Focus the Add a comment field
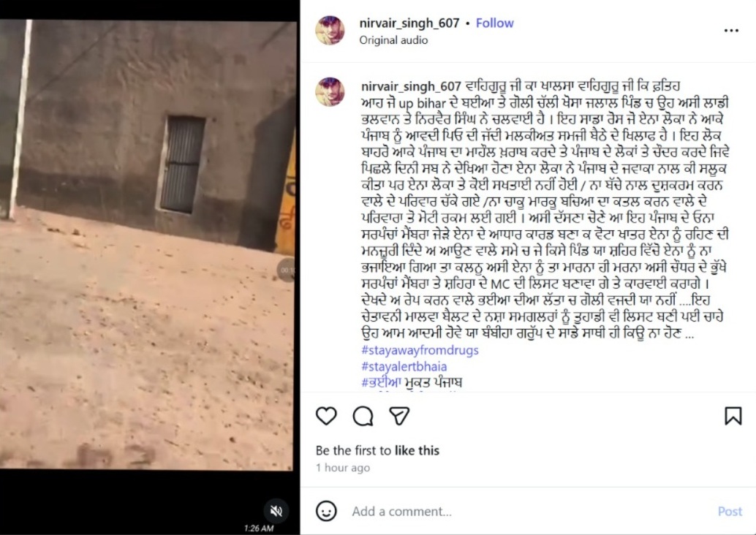This screenshot has height=535, width=756. pyautogui.click(x=530, y=511)
